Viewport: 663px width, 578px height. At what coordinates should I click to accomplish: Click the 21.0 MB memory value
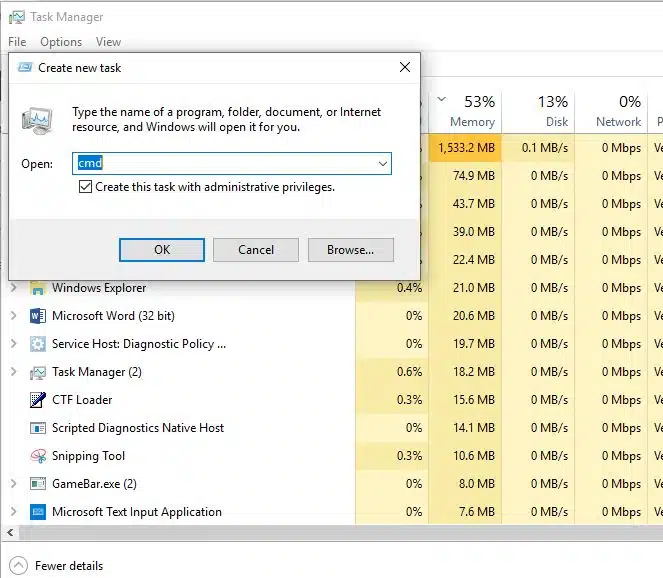click(x=474, y=288)
